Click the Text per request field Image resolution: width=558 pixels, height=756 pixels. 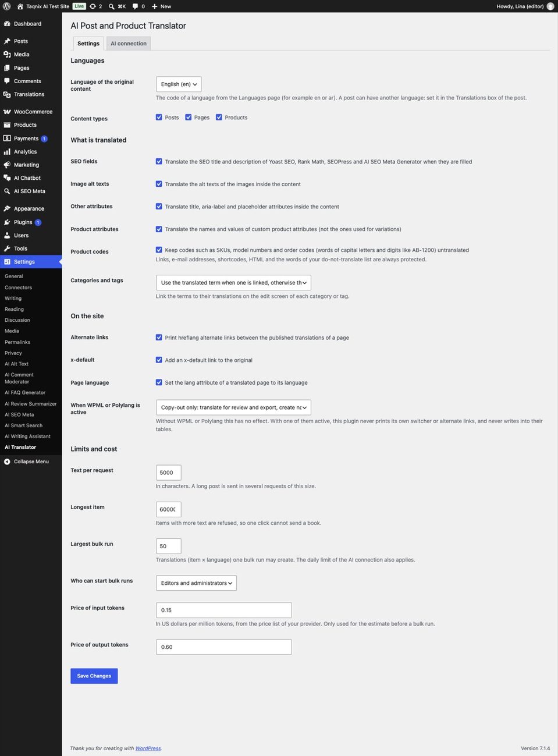pos(169,473)
